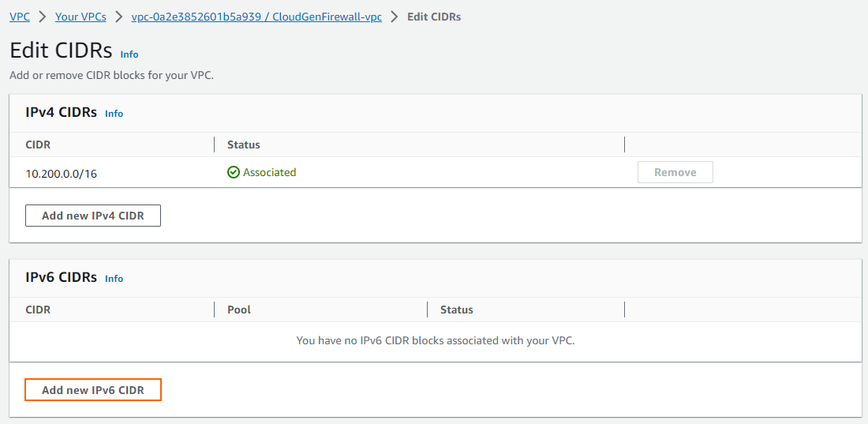This screenshot has height=424, width=868.
Task: Open the Info link beside IPv6 CIDRs
Action: click(114, 279)
